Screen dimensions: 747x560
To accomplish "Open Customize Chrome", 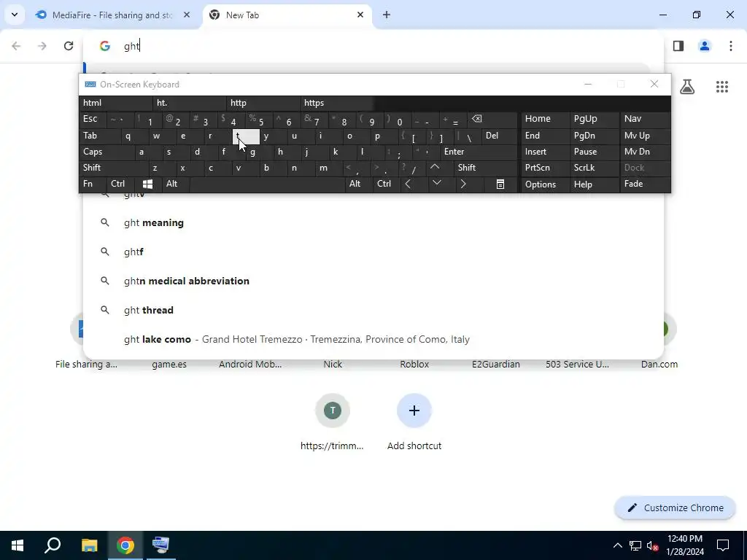I will (675, 508).
